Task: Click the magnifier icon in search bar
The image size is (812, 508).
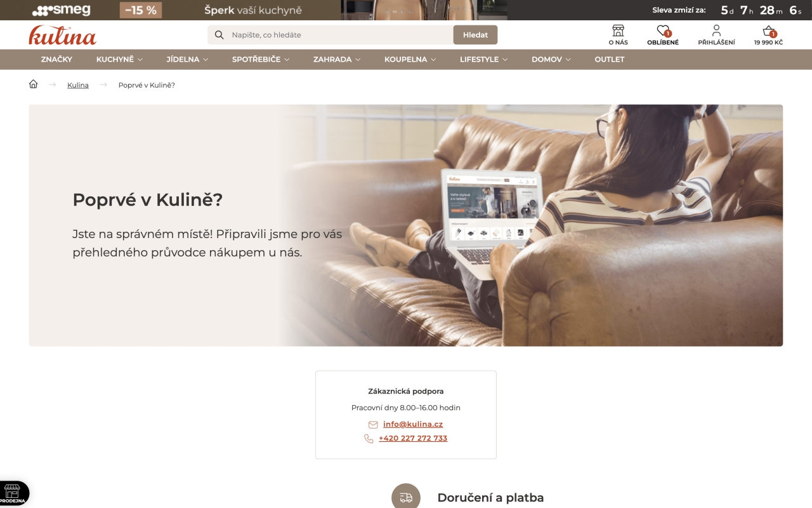Action: click(x=219, y=35)
